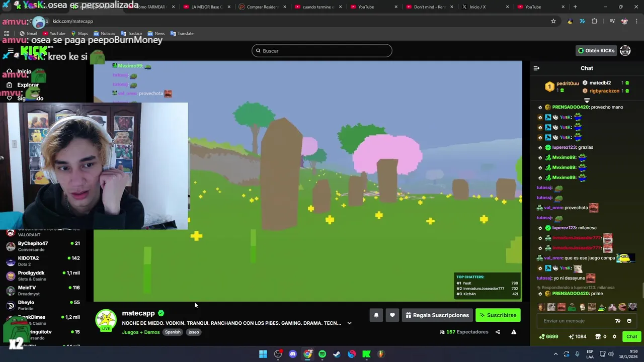Expand the stream title with the chevron
The width and height of the screenshot is (644, 362).
click(x=349, y=323)
